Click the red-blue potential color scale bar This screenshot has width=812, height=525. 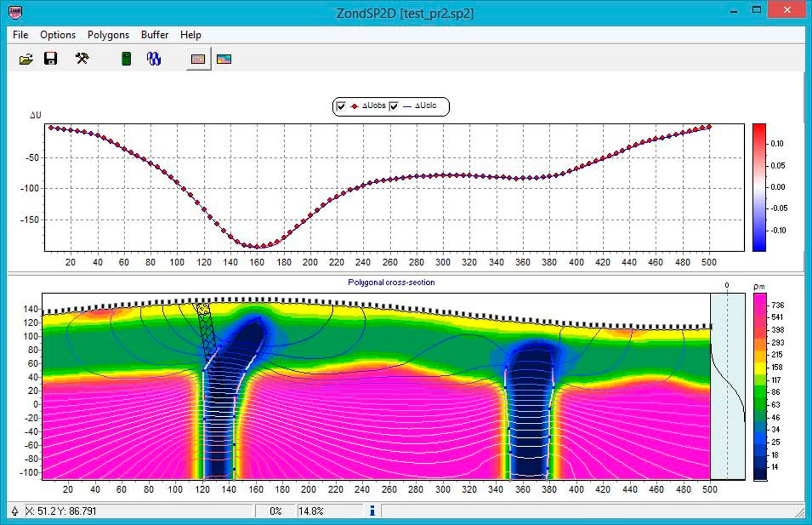click(759, 188)
